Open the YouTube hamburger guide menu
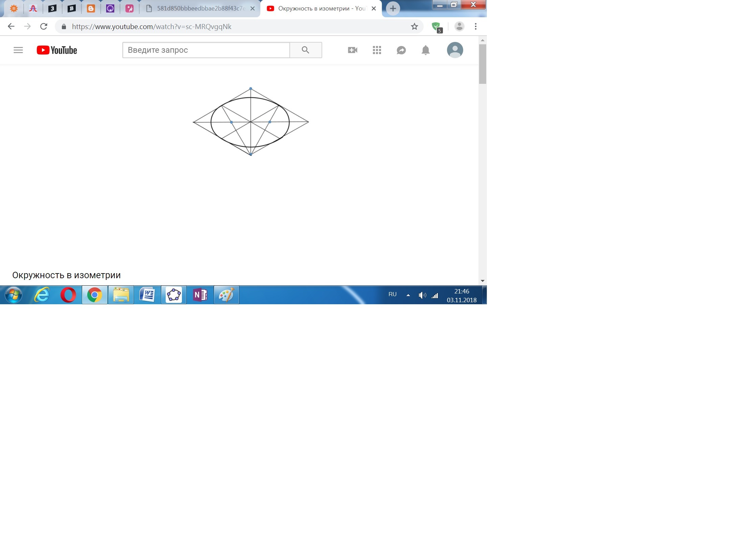The width and height of the screenshot is (756, 549). click(x=18, y=50)
